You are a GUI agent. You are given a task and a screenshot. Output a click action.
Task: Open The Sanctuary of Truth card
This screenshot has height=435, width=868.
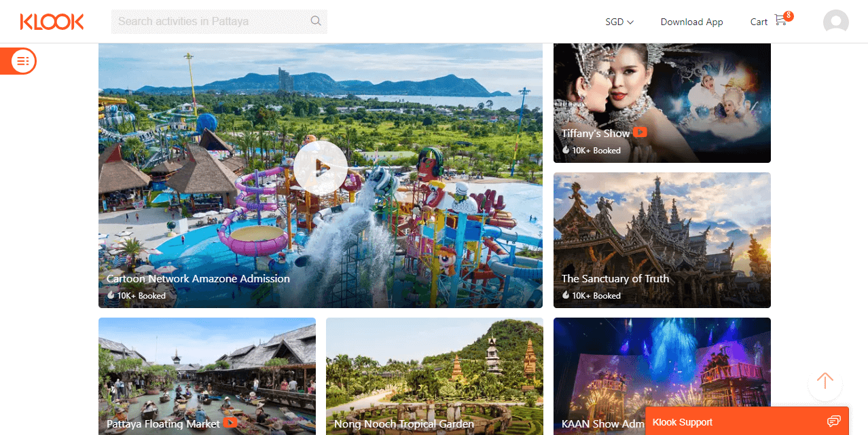coord(662,240)
